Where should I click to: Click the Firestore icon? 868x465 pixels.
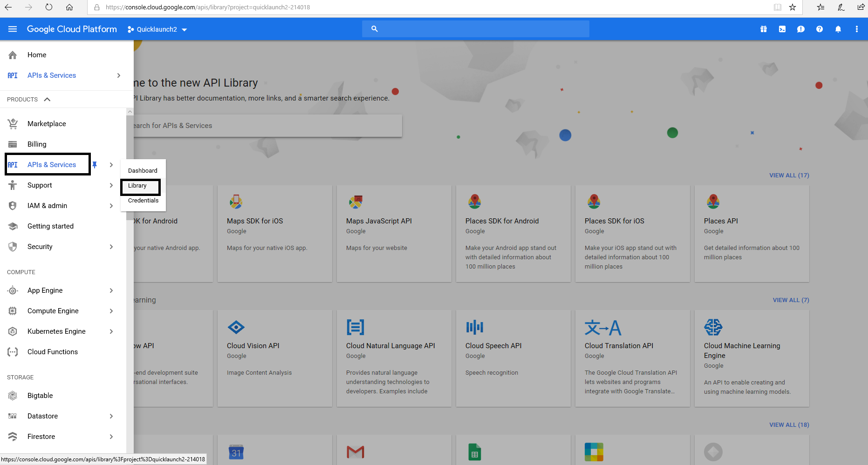pos(13,437)
